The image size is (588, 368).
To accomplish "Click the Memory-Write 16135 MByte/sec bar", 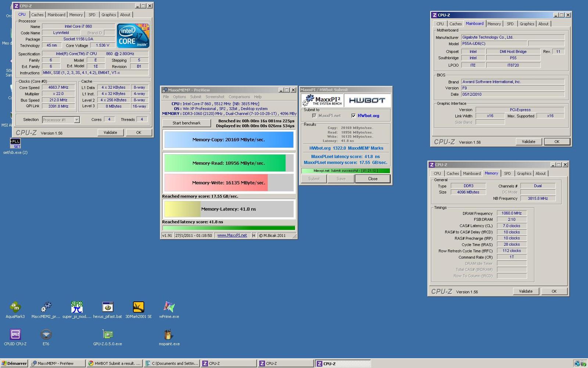I will (x=229, y=183).
